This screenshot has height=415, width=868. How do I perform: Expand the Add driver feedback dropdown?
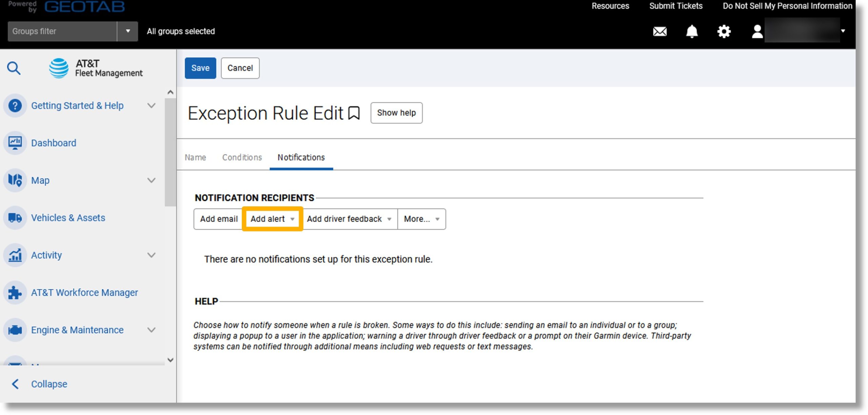[x=390, y=219]
